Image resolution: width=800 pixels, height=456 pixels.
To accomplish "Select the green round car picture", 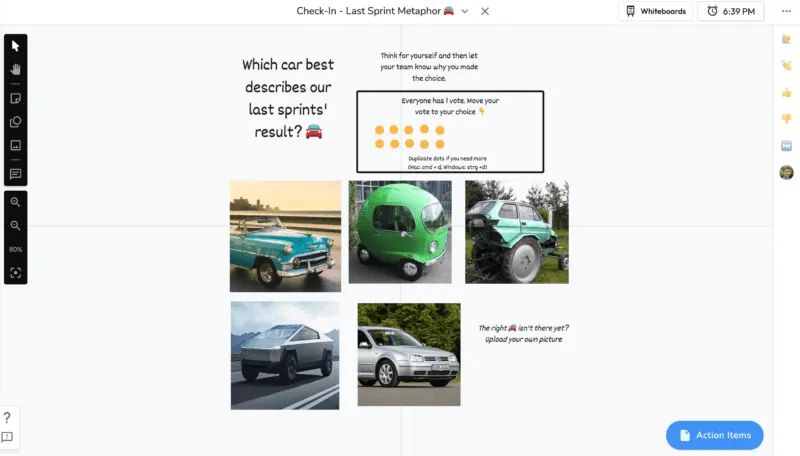I will (x=400, y=232).
